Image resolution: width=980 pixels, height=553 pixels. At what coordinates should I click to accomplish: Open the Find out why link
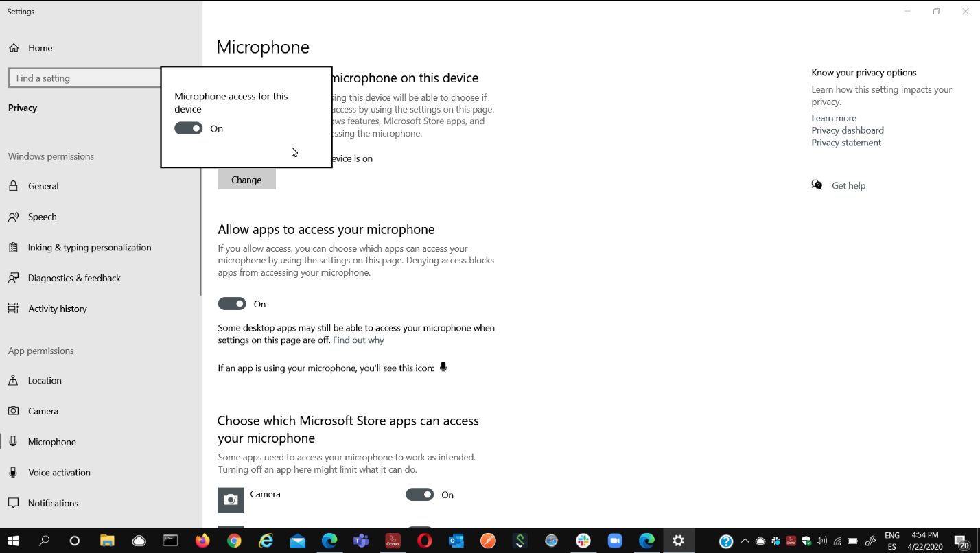[x=358, y=340]
